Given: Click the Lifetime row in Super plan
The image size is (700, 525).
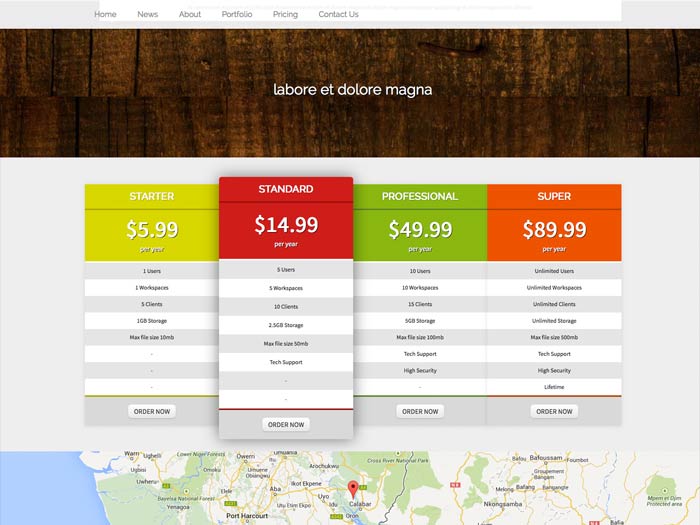Looking at the screenshot, I should [x=554, y=387].
